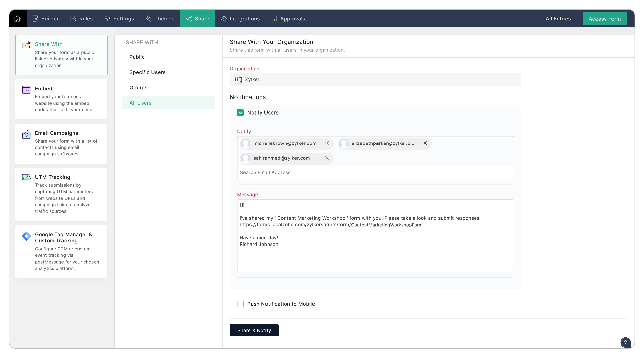Click the Email Campaigns envelope icon
644x358 pixels.
pyautogui.click(x=26, y=135)
